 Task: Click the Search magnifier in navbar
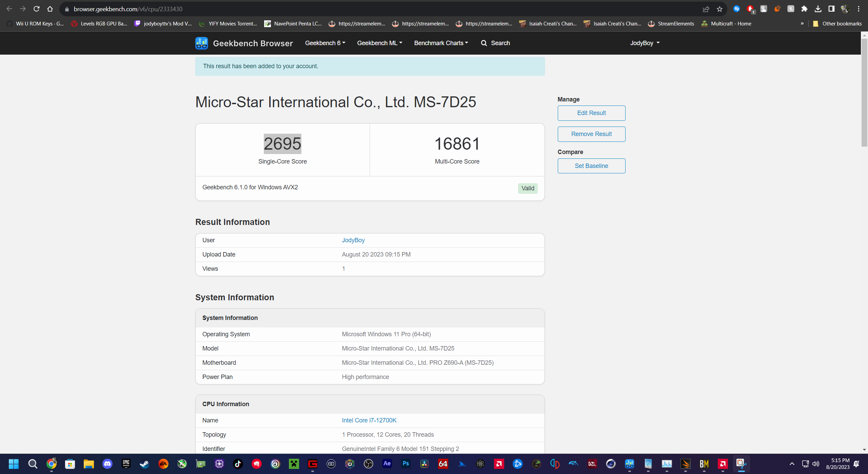pyautogui.click(x=484, y=43)
